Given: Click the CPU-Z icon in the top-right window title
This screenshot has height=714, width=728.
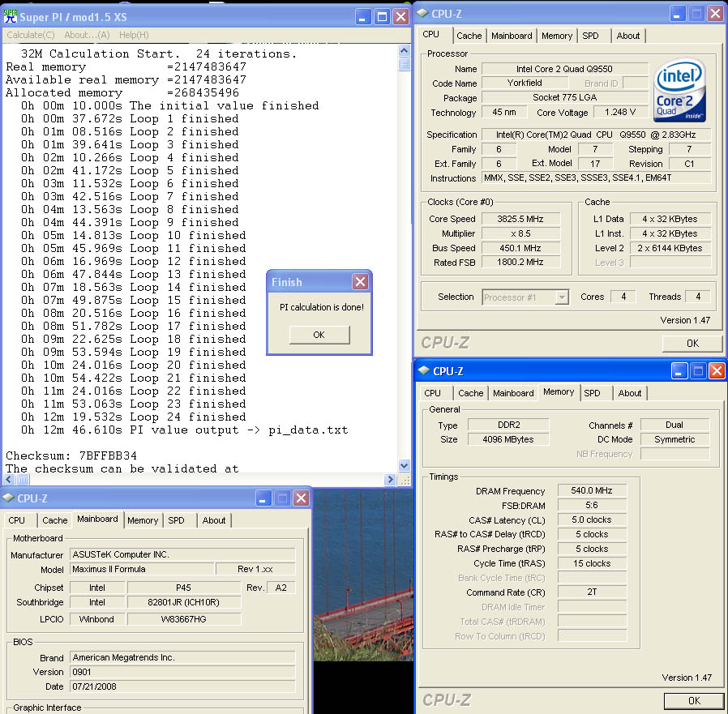Looking at the screenshot, I should point(422,14).
